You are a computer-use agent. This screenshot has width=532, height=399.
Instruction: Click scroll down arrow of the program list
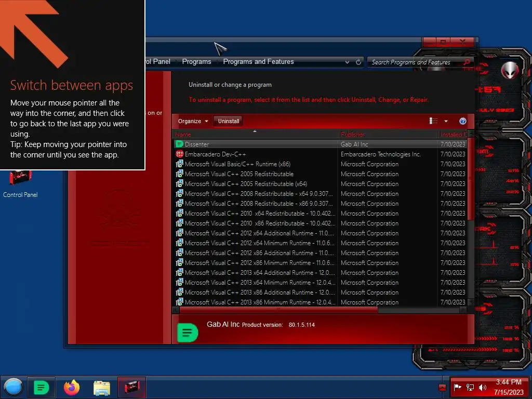click(471, 302)
